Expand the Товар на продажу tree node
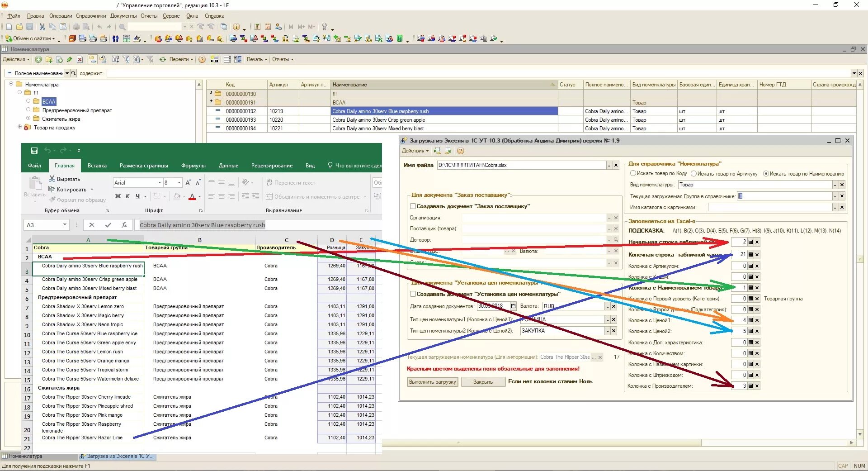868x471 pixels. 19,127
